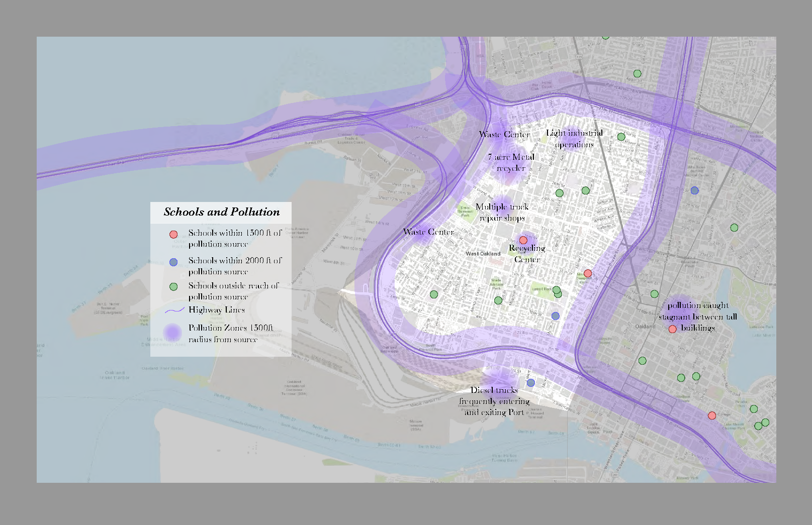Click the green circle symbol in the legend

[173, 287]
